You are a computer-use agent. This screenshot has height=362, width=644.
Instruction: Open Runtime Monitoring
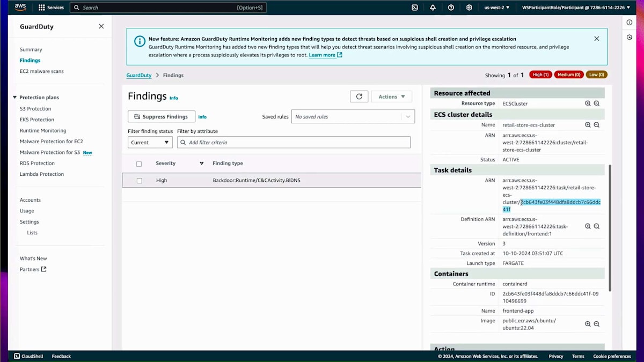(x=43, y=130)
